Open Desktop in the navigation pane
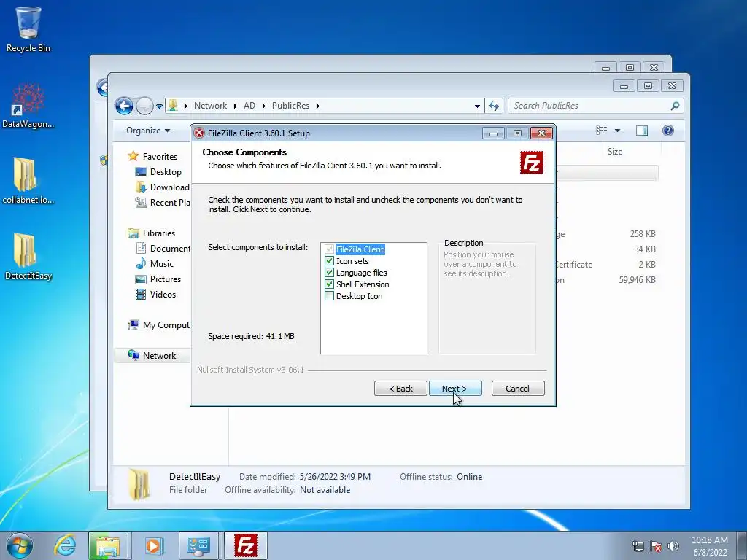 pyautogui.click(x=166, y=172)
